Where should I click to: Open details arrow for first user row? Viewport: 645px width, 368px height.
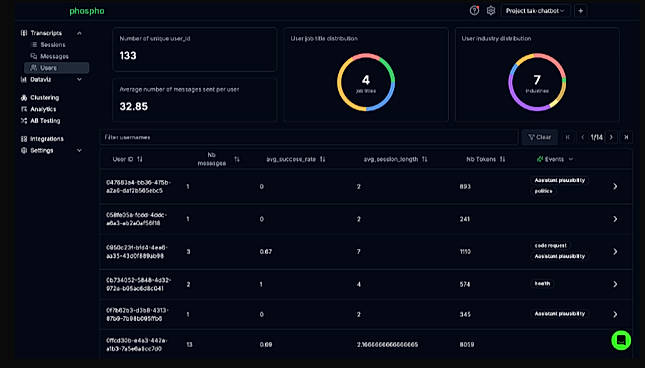615,186
